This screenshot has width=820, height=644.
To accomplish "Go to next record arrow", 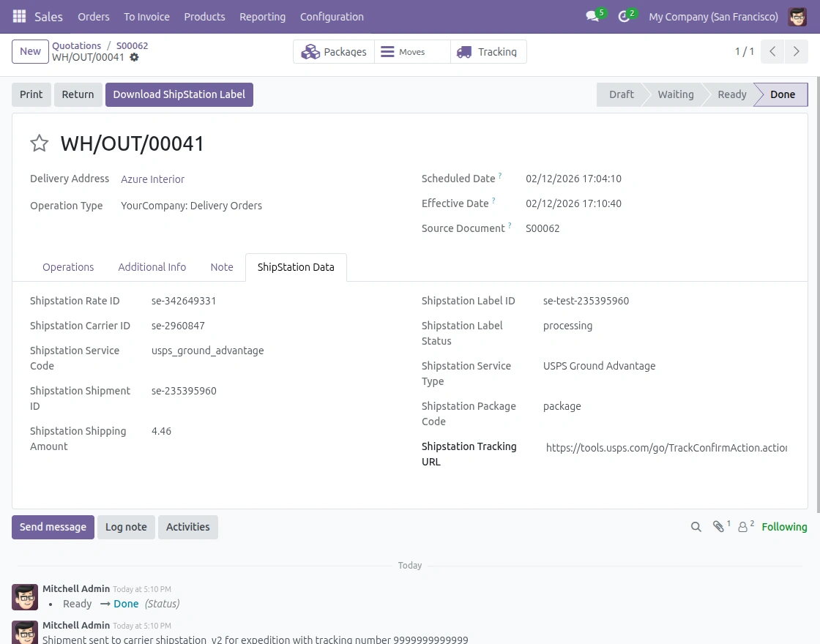I will coord(796,51).
